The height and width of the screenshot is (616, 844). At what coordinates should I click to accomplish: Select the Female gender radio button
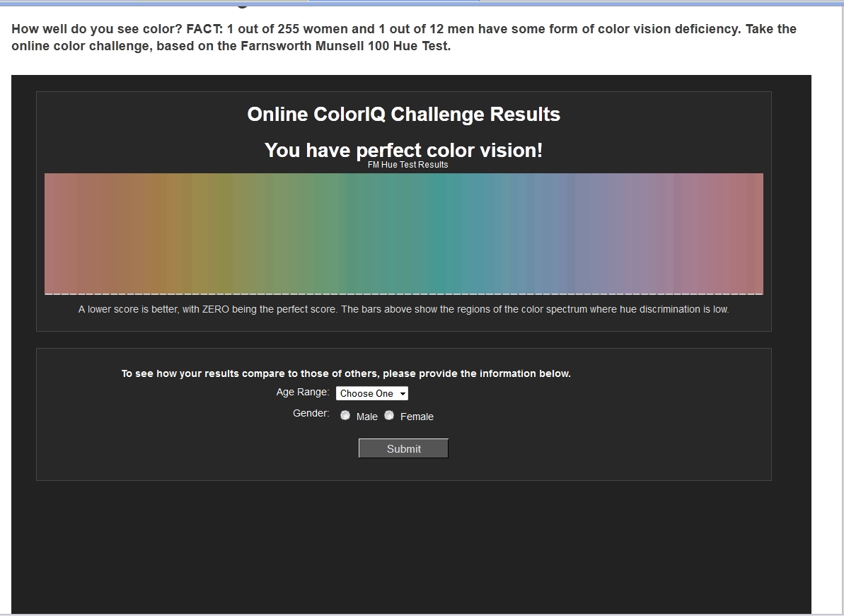coord(389,415)
